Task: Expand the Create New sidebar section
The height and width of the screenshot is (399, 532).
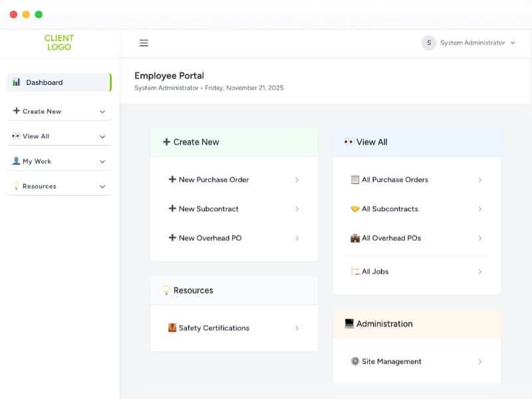Action: pyautogui.click(x=59, y=110)
